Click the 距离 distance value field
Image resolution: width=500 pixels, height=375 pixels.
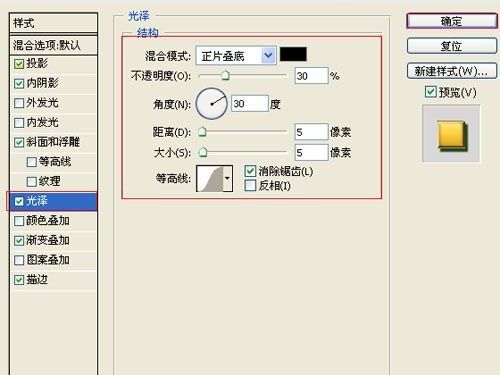311,132
